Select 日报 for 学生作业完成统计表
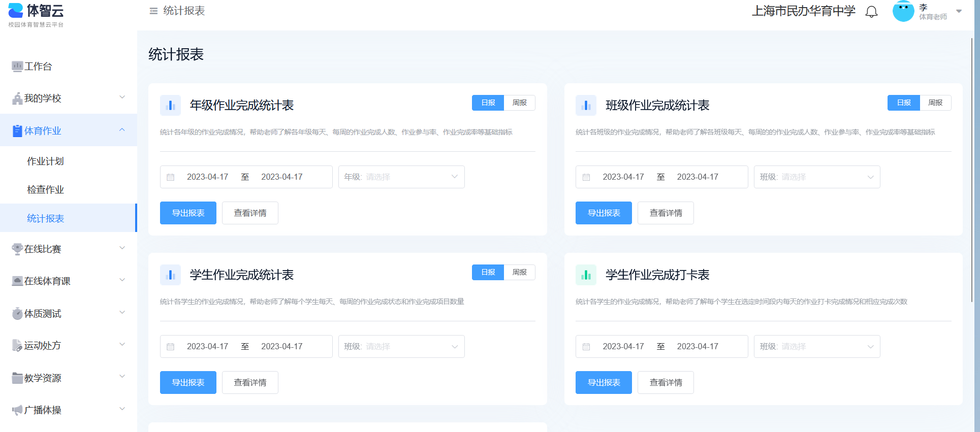This screenshot has width=980, height=432. [x=488, y=272]
